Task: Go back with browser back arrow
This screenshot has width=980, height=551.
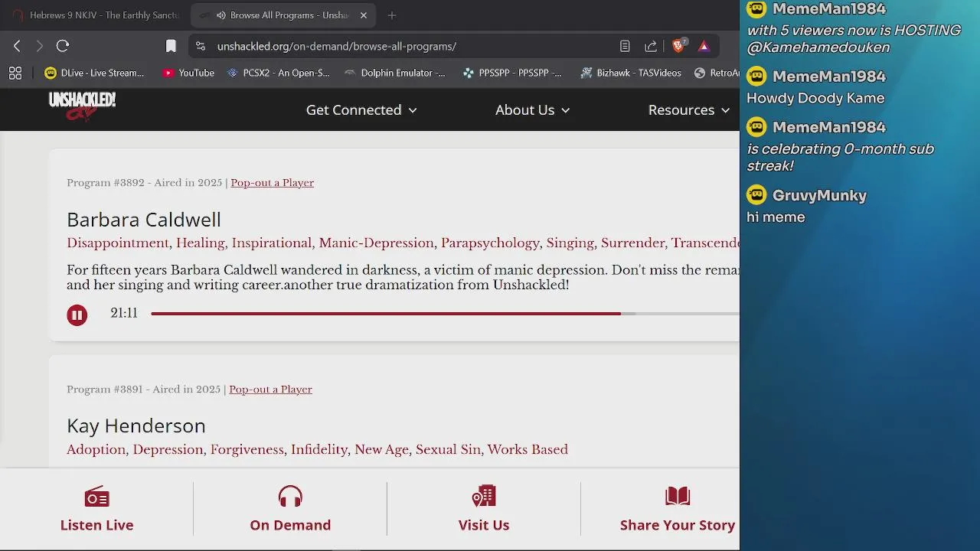Action: click(x=17, y=46)
